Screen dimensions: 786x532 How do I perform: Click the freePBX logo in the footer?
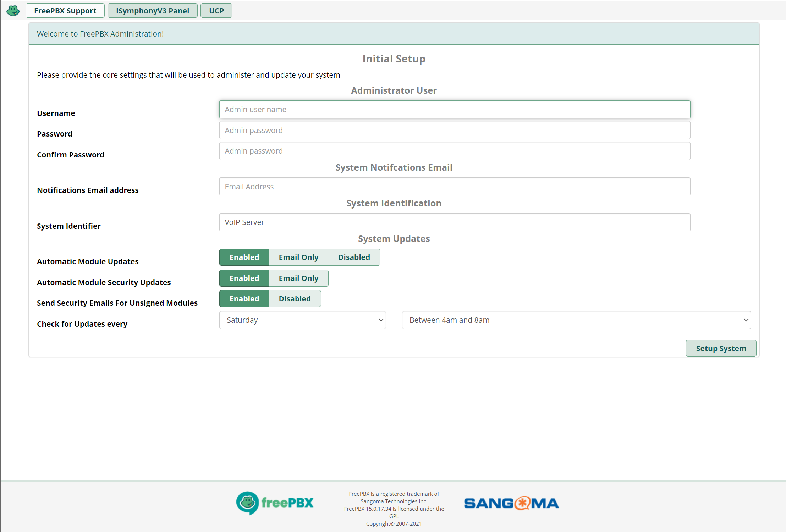click(x=275, y=503)
